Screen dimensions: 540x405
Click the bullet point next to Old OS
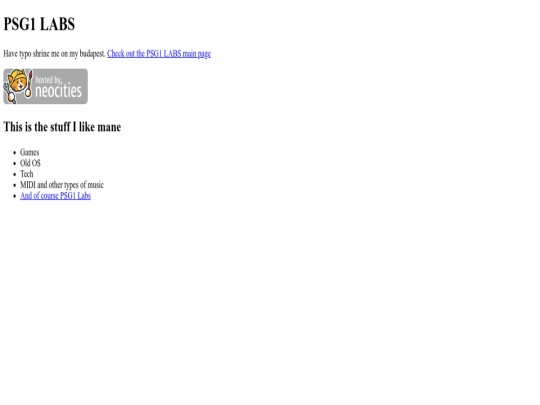pyautogui.click(x=14, y=164)
